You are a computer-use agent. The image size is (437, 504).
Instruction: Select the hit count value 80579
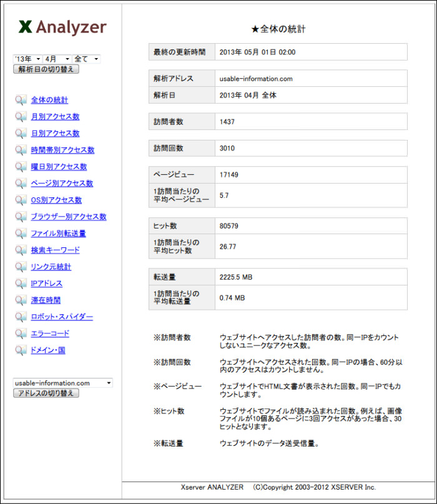[228, 226]
